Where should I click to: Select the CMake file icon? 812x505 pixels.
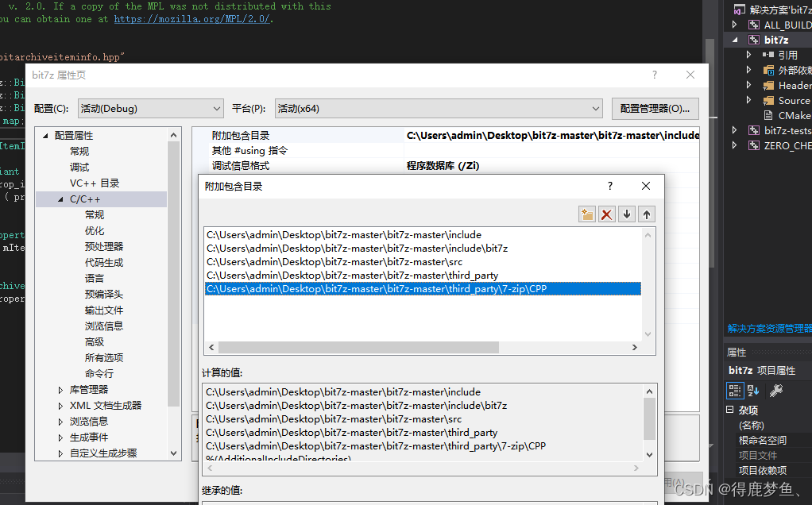point(768,115)
